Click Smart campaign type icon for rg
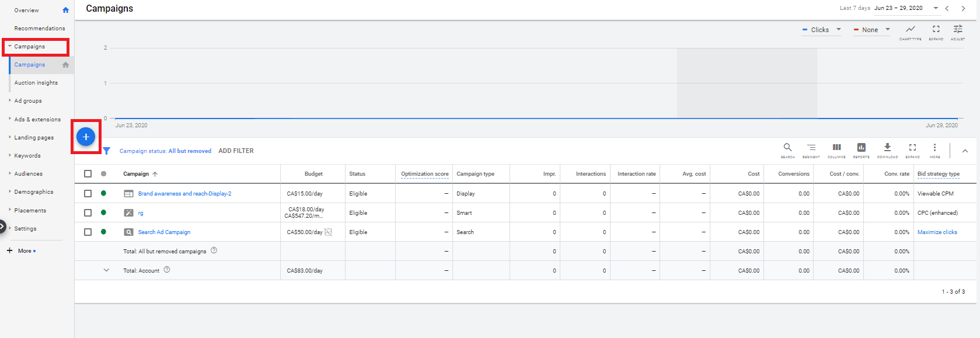 pos(128,213)
